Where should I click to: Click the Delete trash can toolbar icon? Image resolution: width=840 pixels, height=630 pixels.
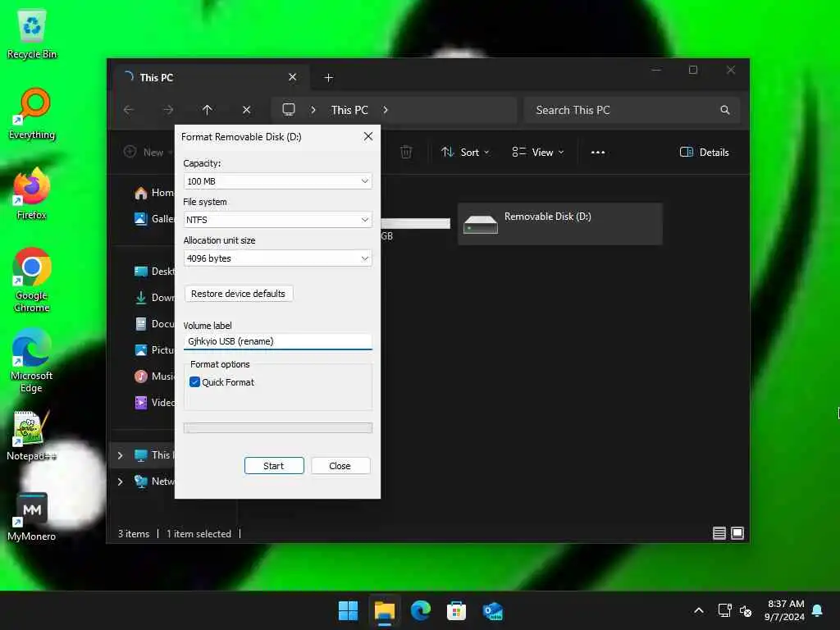click(x=406, y=152)
